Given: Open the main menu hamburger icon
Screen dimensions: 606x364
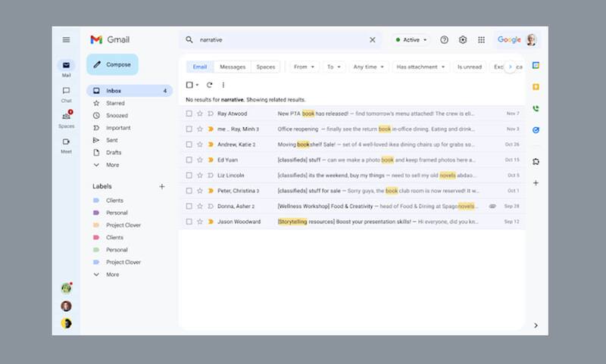Looking at the screenshot, I should 66,39.
